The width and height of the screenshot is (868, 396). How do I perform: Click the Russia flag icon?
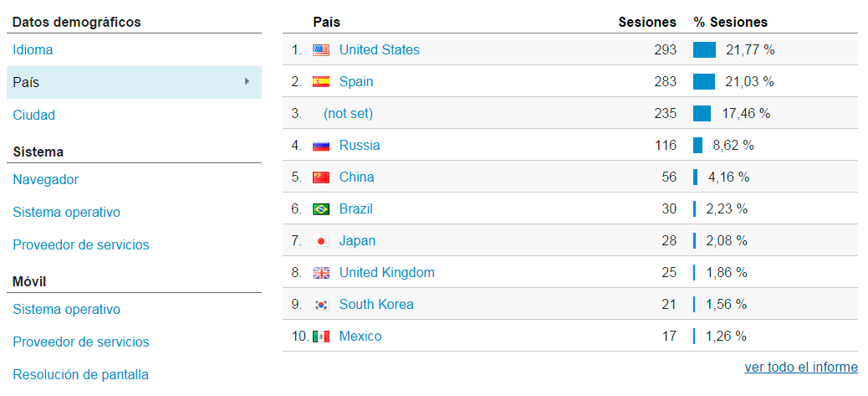[x=321, y=146]
